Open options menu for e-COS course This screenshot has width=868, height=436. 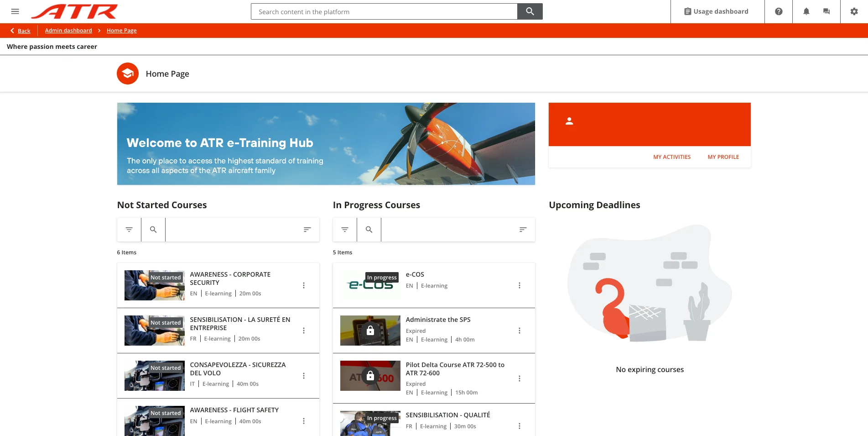(520, 285)
